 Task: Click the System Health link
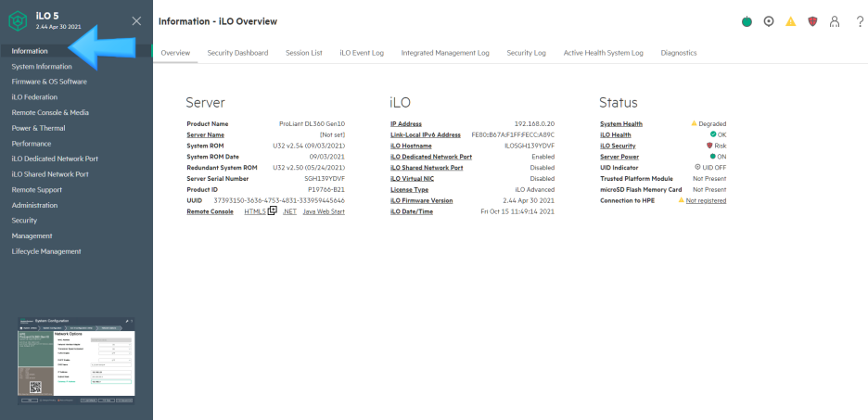[x=621, y=124]
